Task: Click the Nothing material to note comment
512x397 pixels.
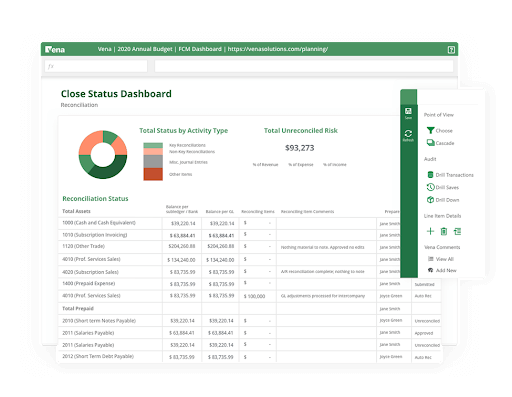Action: (322, 247)
